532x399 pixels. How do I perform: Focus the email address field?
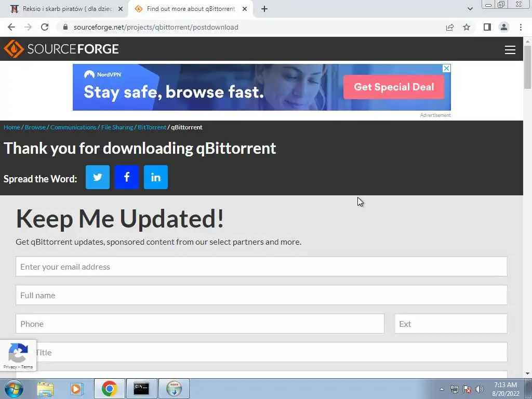[261, 267]
